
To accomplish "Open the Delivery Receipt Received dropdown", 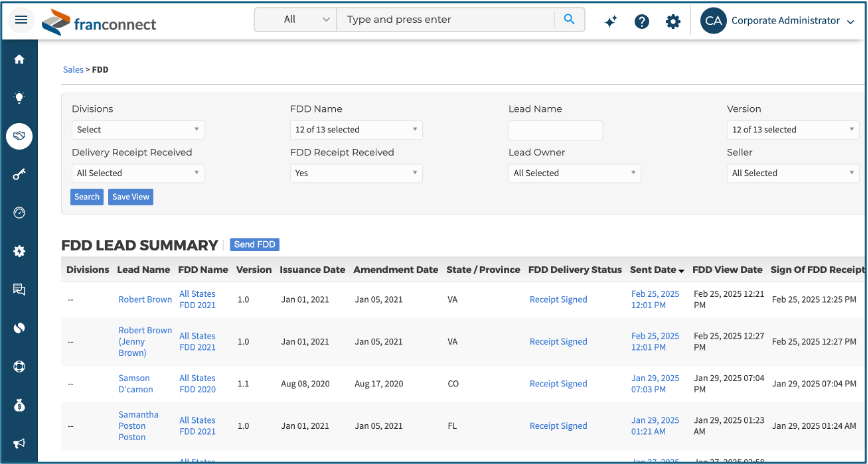I will point(138,173).
